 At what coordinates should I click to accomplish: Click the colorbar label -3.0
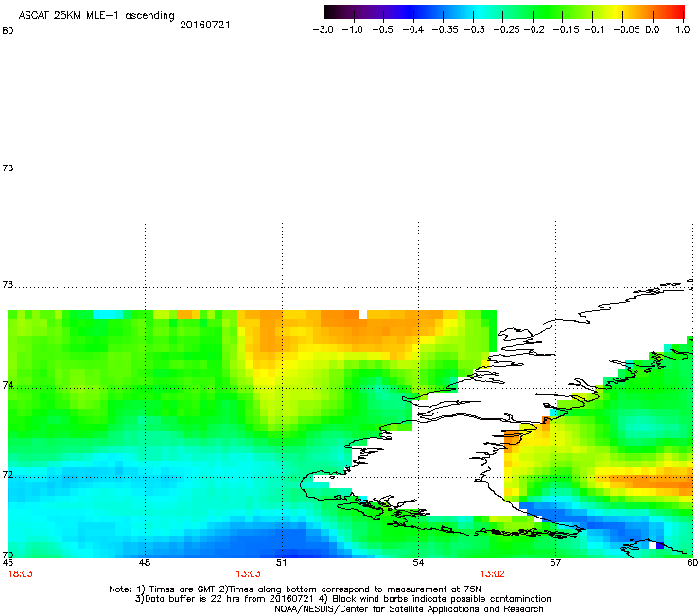[x=323, y=30]
